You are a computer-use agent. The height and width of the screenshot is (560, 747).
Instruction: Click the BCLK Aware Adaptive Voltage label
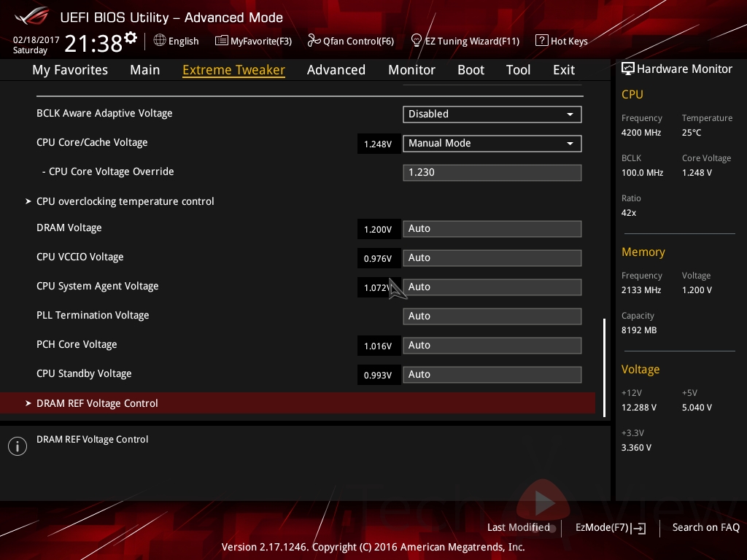pyautogui.click(x=104, y=113)
